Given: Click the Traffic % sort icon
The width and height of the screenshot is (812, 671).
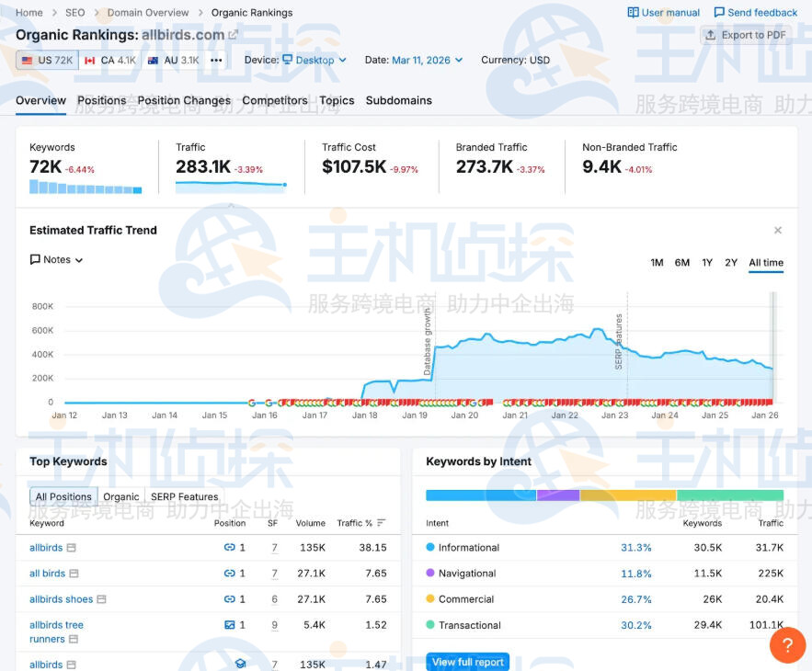Looking at the screenshot, I should pos(382,523).
